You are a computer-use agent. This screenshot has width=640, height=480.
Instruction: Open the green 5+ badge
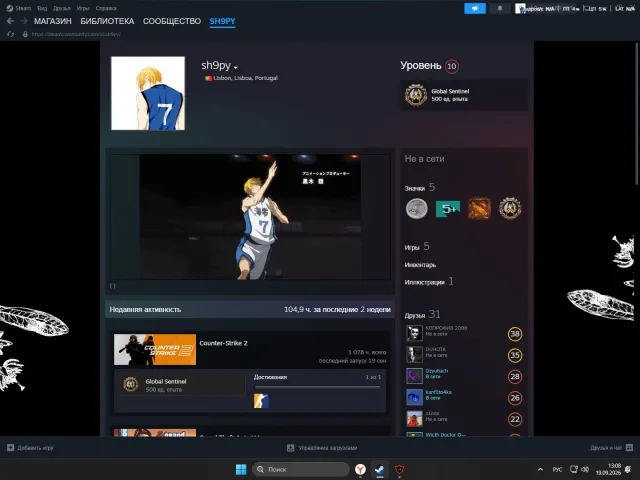pyautogui.click(x=448, y=209)
